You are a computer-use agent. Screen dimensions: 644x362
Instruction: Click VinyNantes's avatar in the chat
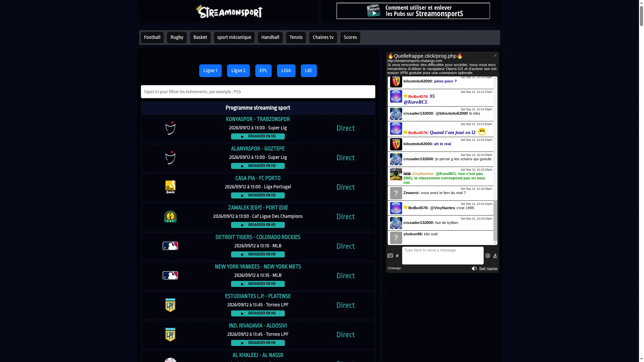point(396,174)
